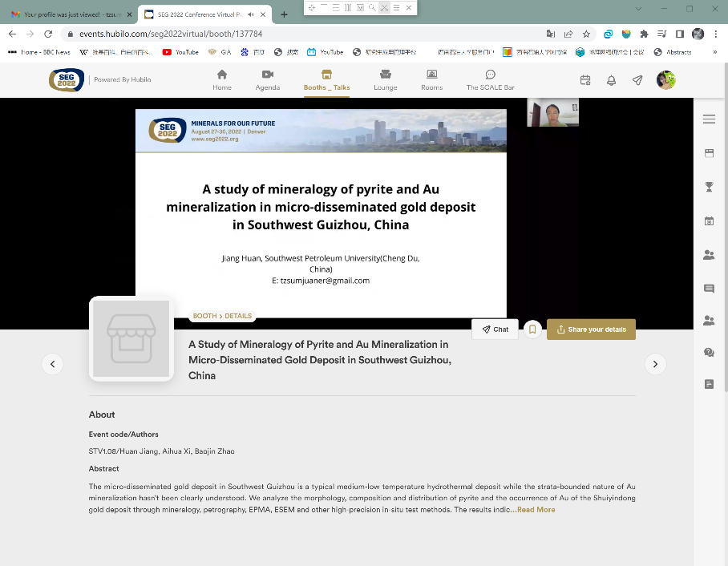Viewport: 728px width, 566px height.
Task: Open the calendar schedule icon in header
Action: (x=585, y=80)
